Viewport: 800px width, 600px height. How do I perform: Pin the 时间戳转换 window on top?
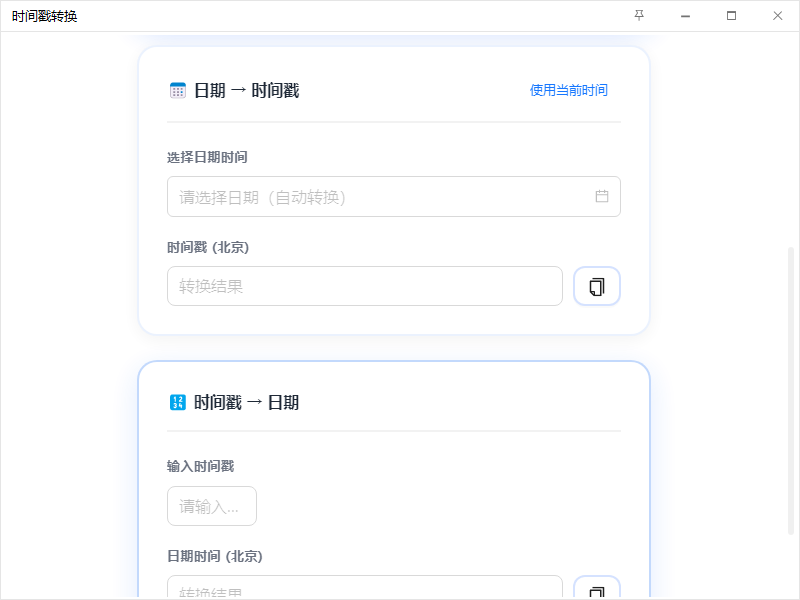(639, 16)
